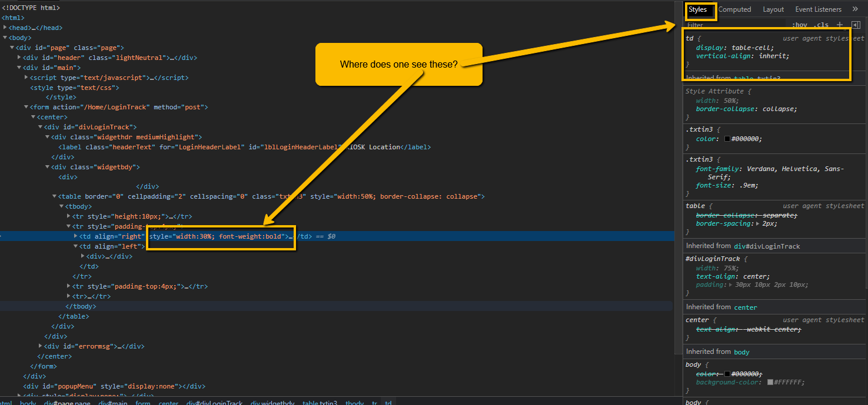Add a new style rule with the + icon

(x=839, y=24)
